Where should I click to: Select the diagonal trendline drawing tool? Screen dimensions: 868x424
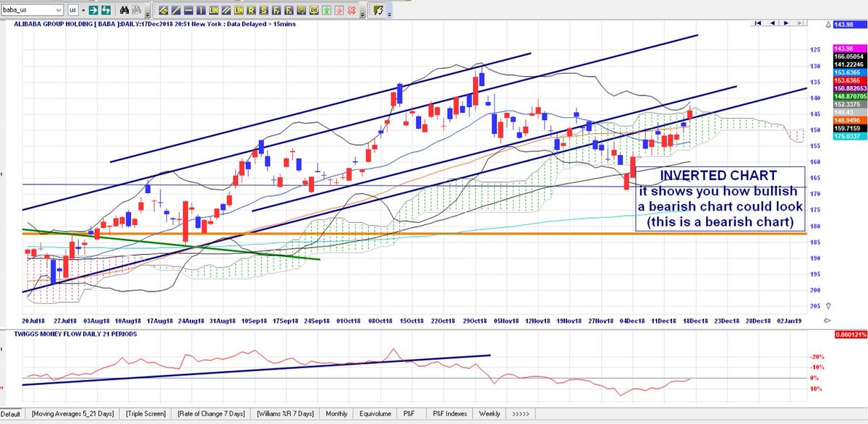pos(176,11)
